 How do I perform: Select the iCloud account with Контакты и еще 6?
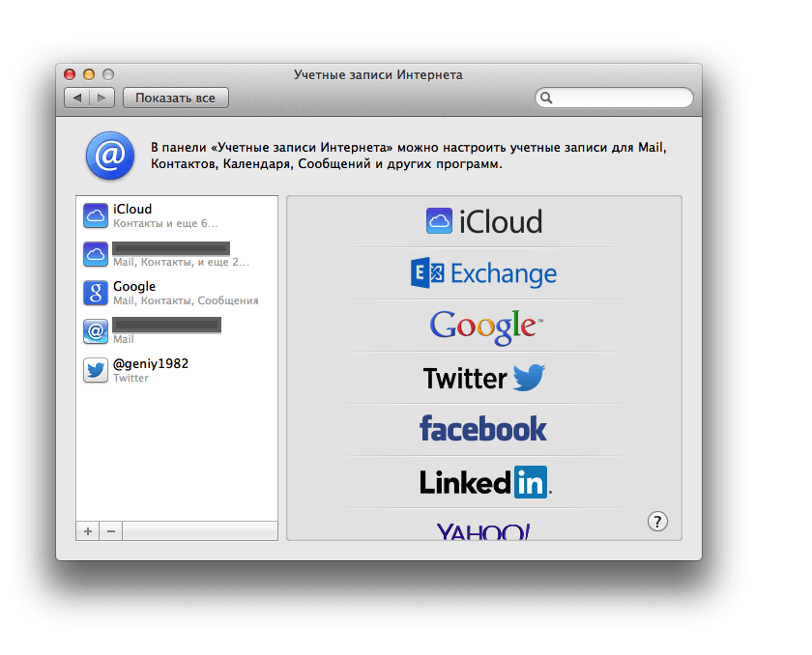[x=177, y=215]
